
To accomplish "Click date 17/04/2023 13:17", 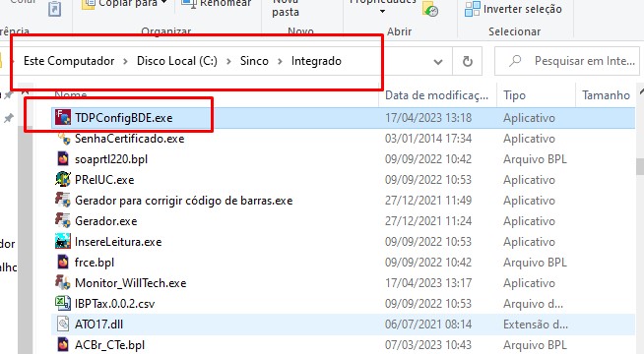I will click(428, 283).
